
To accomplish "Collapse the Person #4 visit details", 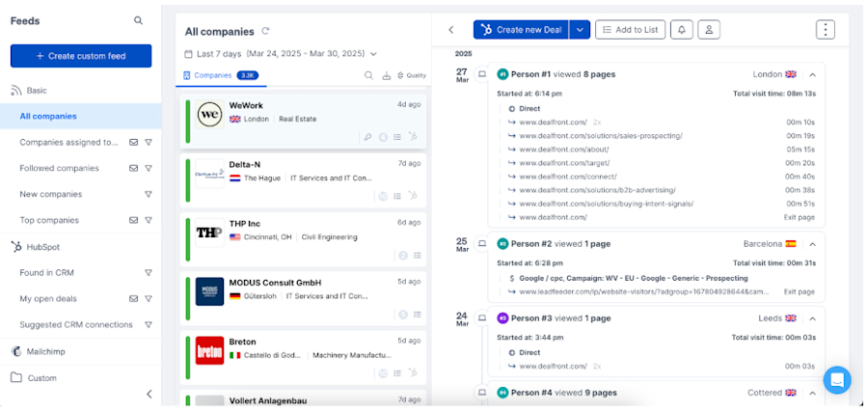I will click(x=812, y=393).
